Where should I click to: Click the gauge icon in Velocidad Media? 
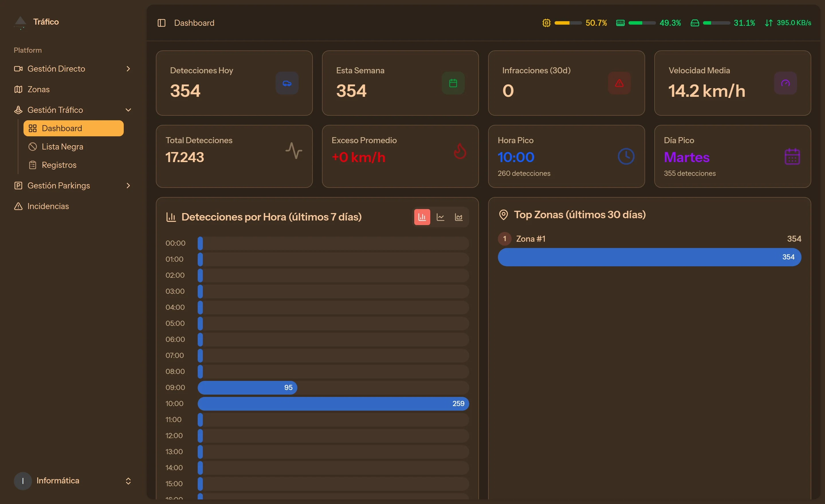[785, 83]
